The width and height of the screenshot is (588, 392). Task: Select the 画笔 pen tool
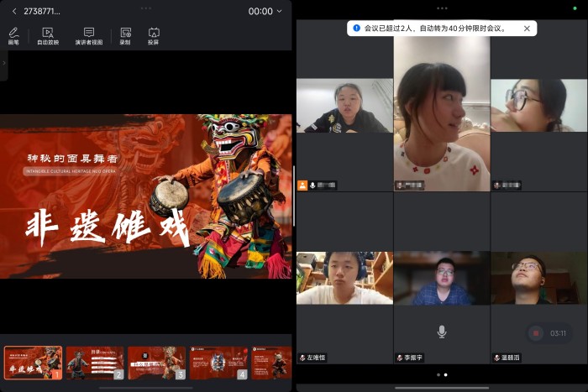[13, 35]
